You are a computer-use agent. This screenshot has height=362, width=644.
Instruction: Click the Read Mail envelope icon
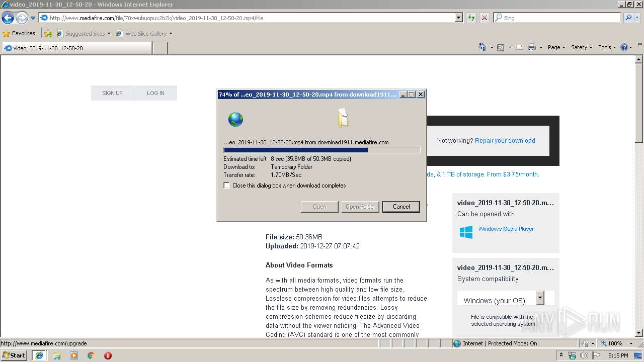click(520, 47)
